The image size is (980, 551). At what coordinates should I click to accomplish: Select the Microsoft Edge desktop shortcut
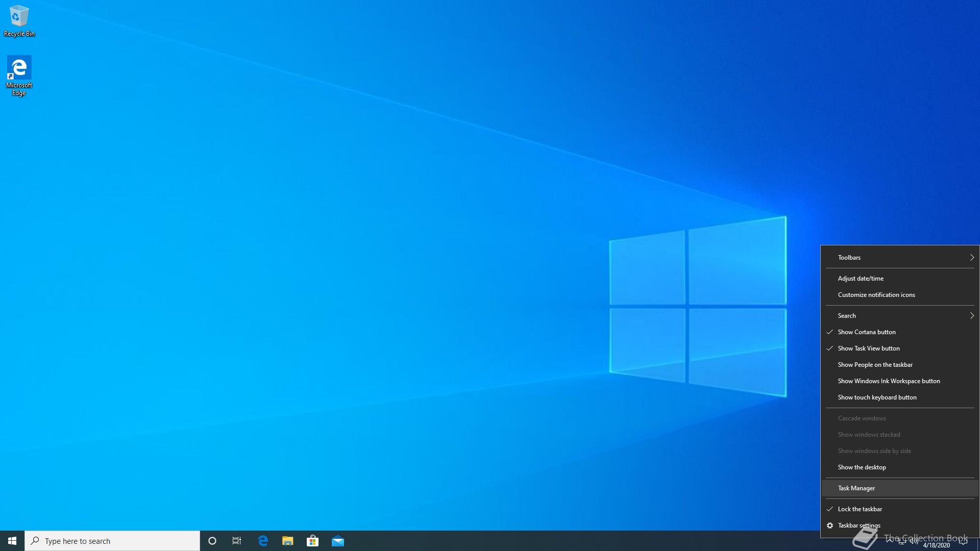pyautogui.click(x=19, y=76)
